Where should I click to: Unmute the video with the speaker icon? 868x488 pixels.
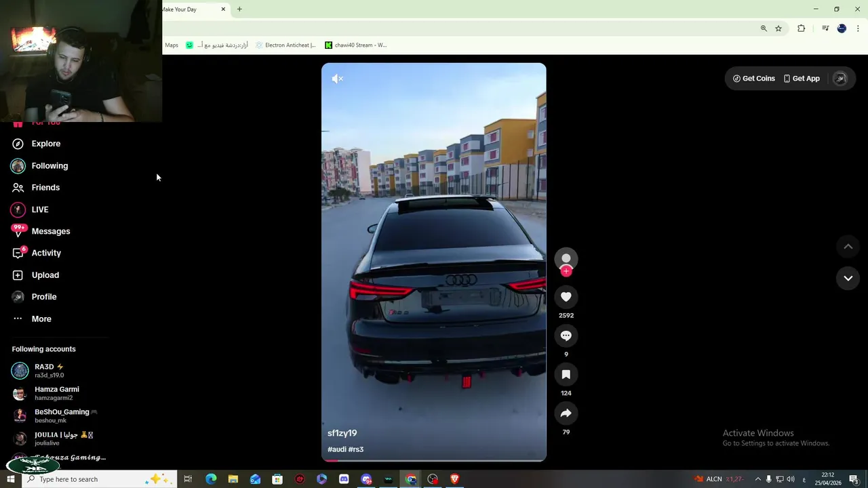click(x=337, y=79)
